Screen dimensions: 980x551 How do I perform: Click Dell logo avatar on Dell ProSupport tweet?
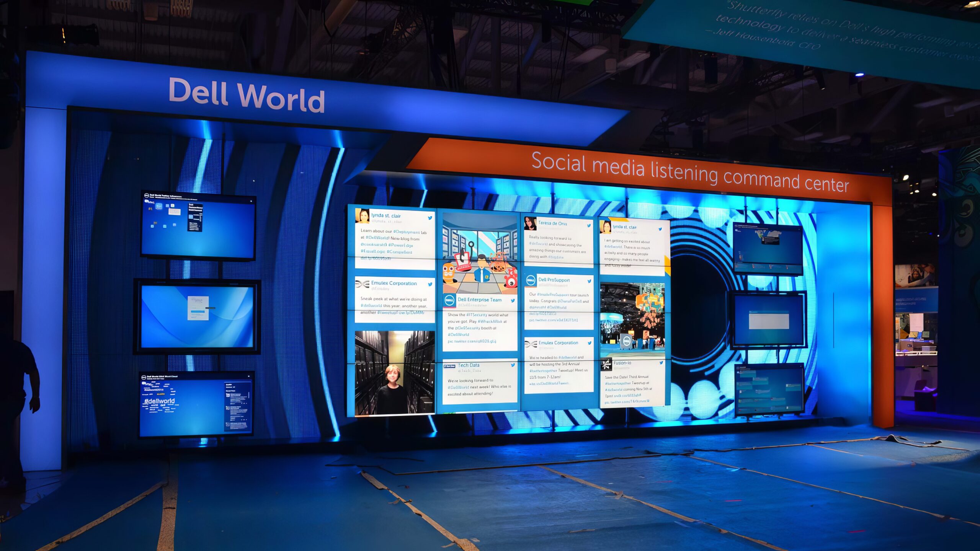(531, 280)
